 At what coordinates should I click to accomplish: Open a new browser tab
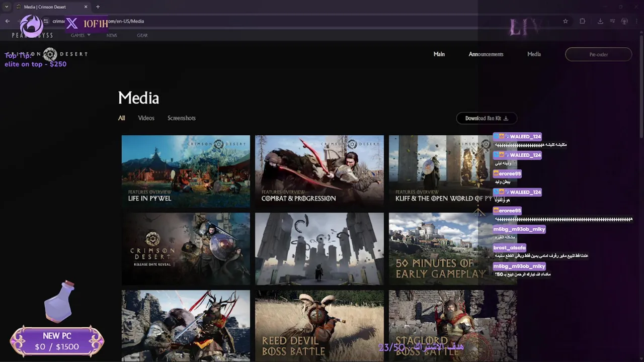(98, 7)
